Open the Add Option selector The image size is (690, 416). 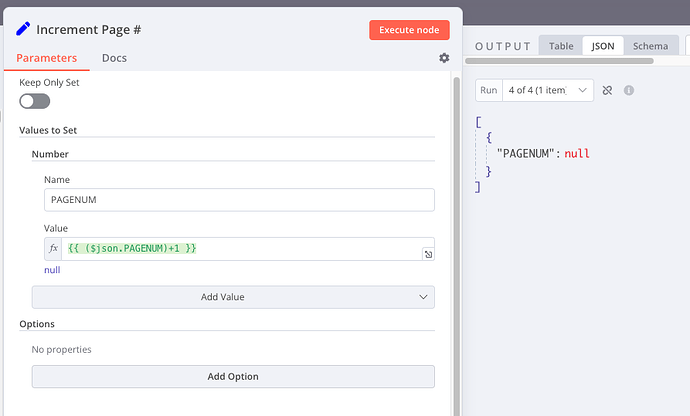233,376
